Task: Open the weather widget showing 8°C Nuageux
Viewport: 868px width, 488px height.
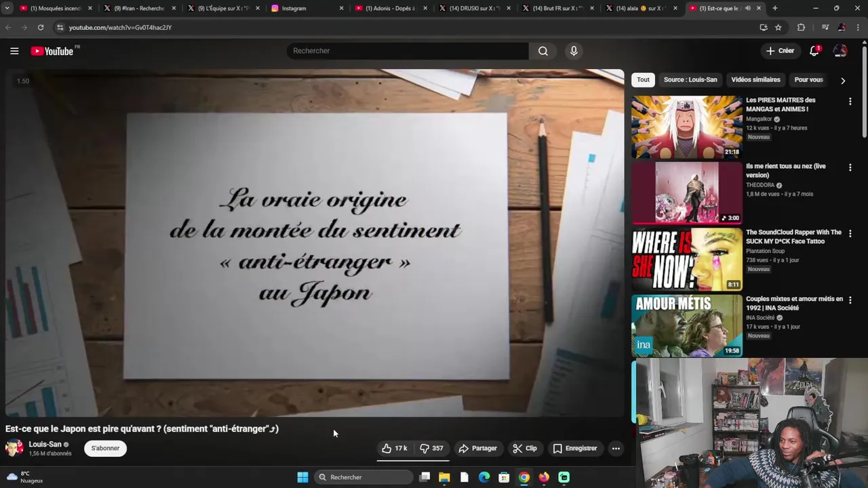Action: pos(25,477)
